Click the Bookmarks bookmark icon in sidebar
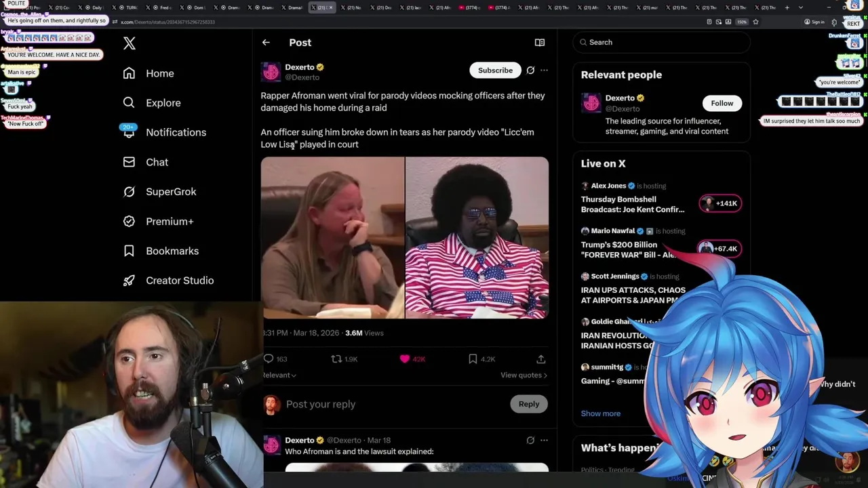The width and height of the screenshot is (868, 488). (x=129, y=251)
